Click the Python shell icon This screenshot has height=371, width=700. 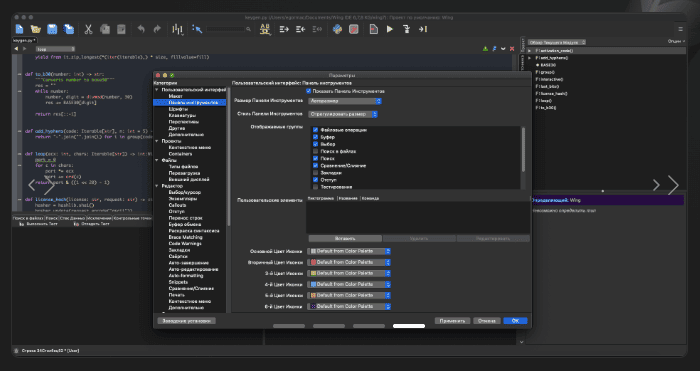click(x=338, y=29)
